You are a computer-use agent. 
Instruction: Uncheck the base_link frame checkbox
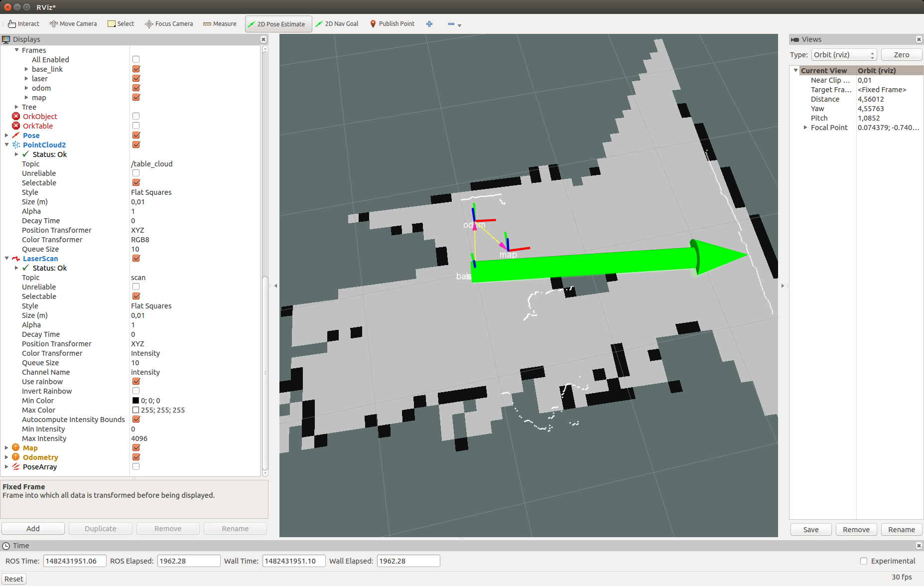click(136, 69)
